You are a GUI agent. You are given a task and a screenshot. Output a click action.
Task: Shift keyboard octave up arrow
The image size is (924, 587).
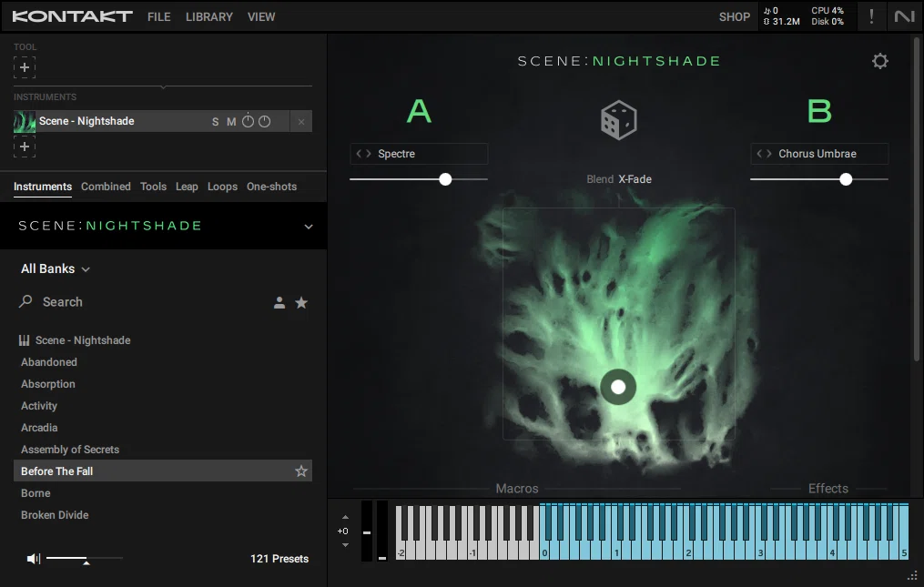point(345,517)
